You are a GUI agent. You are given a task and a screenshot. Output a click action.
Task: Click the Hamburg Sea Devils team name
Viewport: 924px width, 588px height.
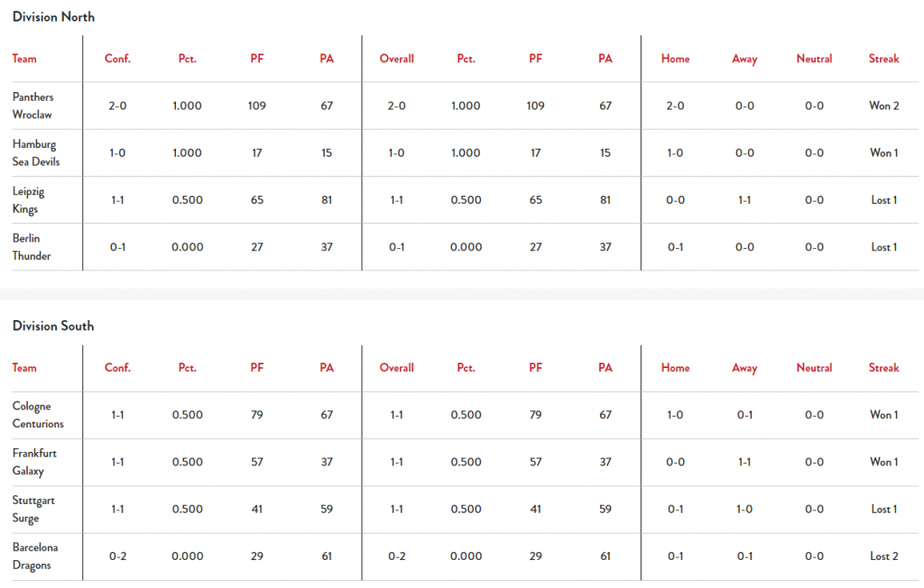(x=35, y=152)
